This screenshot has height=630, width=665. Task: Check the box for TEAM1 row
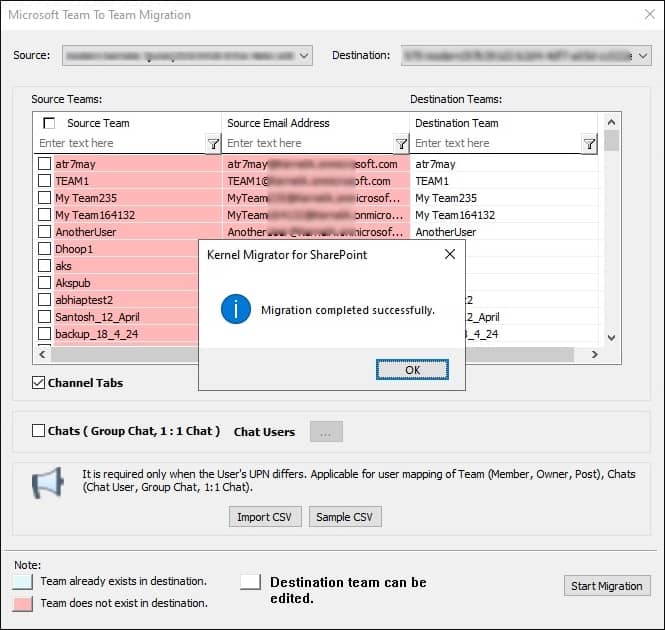(x=45, y=181)
